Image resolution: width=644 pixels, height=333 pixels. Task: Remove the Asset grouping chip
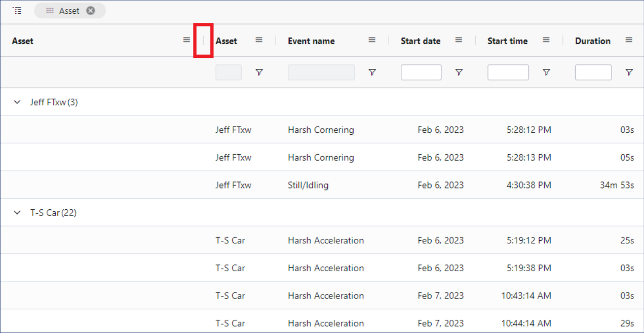90,11
